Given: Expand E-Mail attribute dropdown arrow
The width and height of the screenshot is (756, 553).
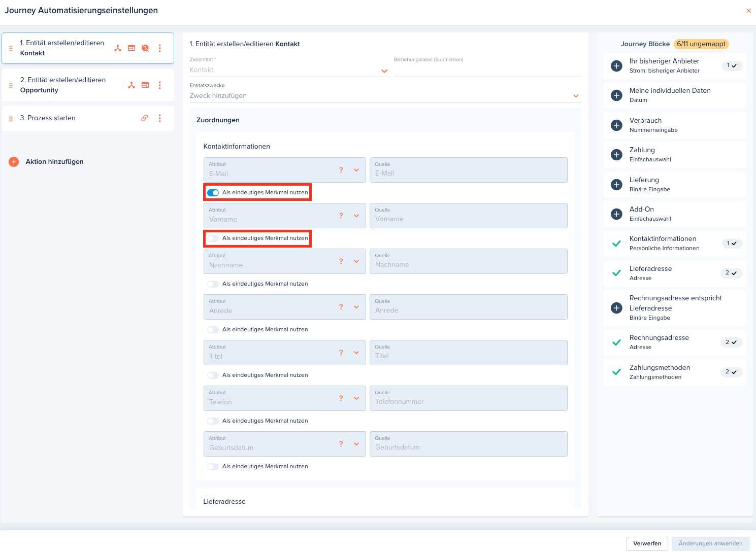Looking at the screenshot, I should pos(356,170).
